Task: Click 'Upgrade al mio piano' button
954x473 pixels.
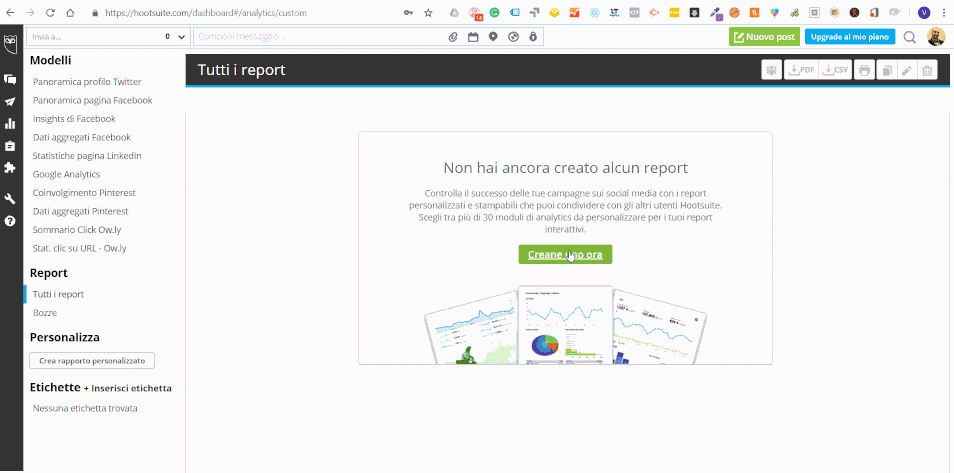Action: 850,37
